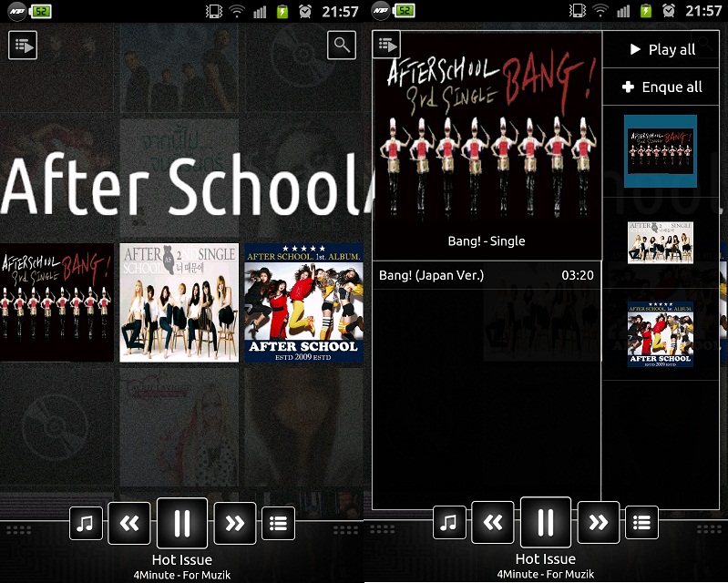The image size is (728, 583).
Task: Tap music note library icon on left screen
Action: pyautogui.click(x=86, y=523)
